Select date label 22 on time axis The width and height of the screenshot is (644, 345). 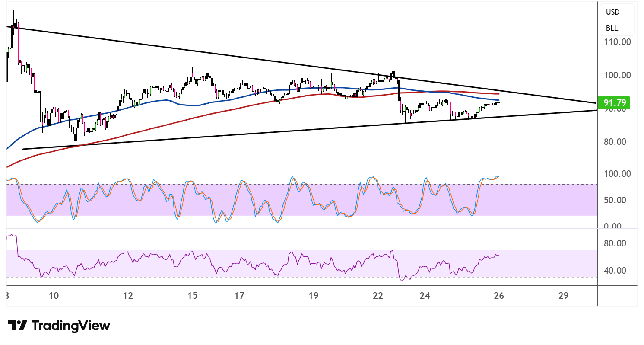point(378,296)
